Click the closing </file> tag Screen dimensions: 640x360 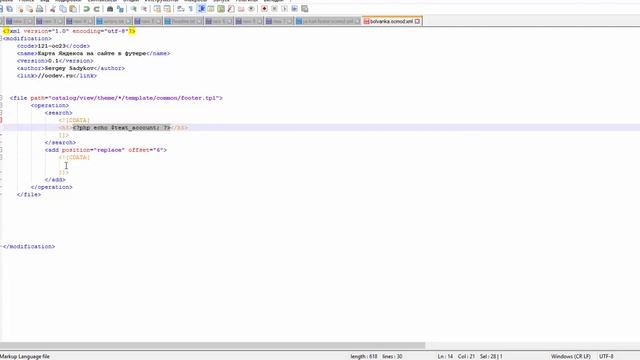point(29,194)
